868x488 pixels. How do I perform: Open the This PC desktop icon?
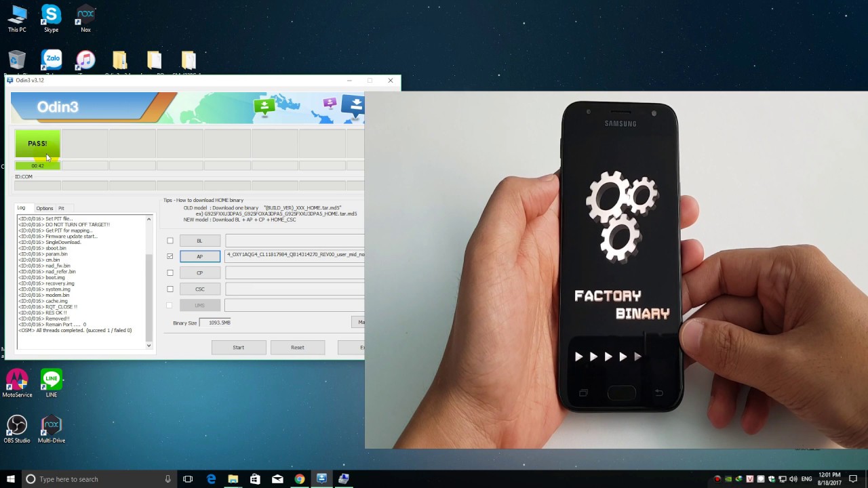[x=17, y=18]
